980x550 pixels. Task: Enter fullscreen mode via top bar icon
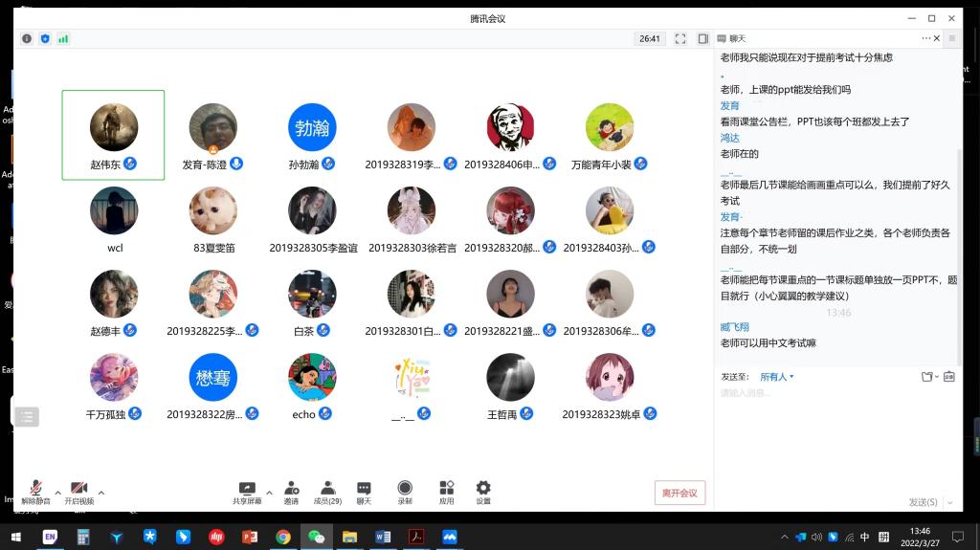tap(680, 39)
